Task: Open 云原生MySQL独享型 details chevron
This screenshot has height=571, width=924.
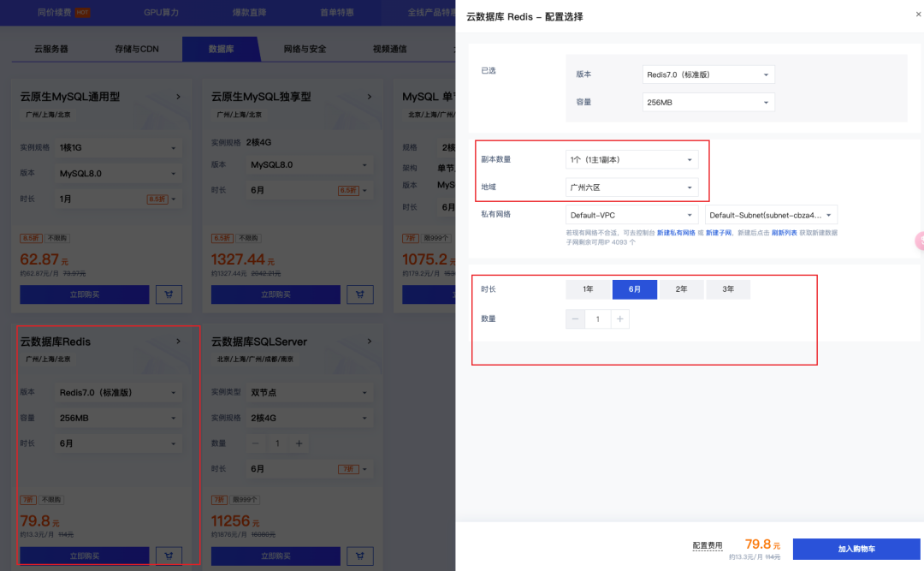Action: click(x=370, y=97)
